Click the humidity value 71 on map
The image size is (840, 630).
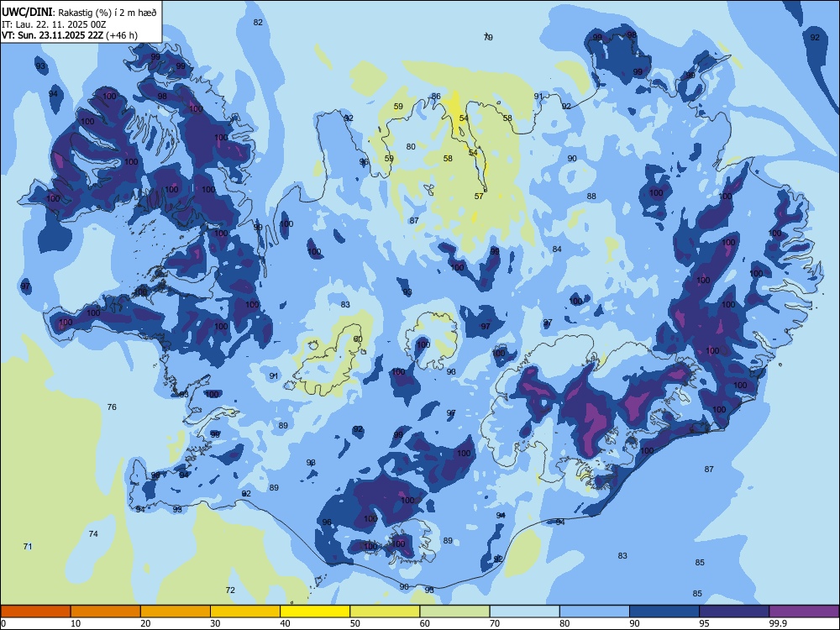tap(28, 547)
